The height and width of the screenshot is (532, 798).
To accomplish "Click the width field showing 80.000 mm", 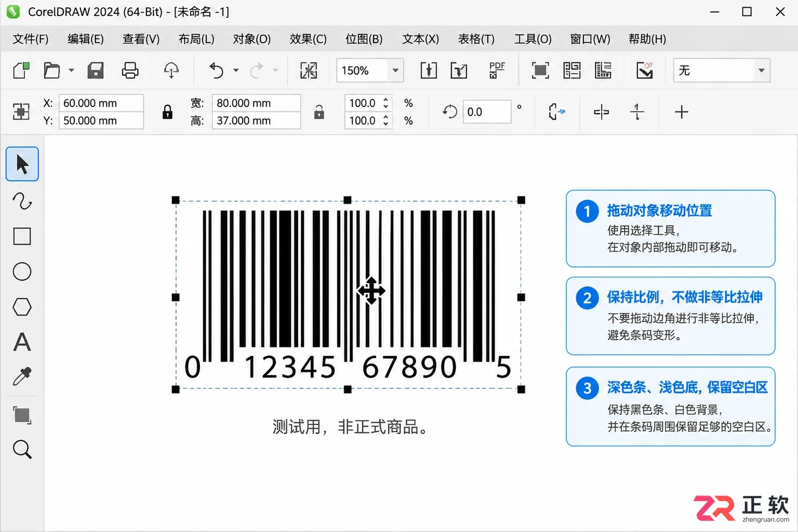I will point(257,103).
